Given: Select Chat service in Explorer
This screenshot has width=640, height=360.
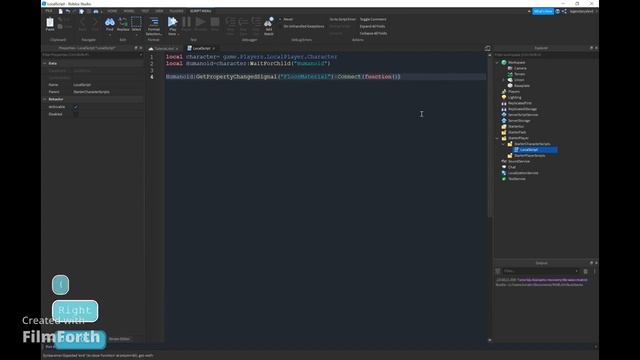Looking at the screenshot, I should click(x=509, y=167).
